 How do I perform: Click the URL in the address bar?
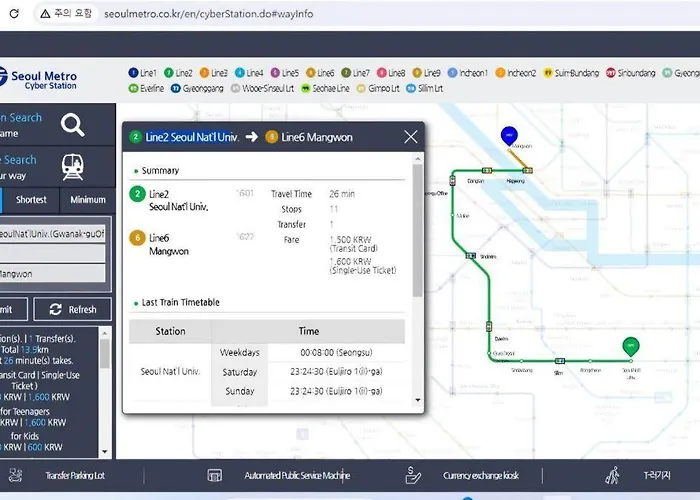coord(208,14)
